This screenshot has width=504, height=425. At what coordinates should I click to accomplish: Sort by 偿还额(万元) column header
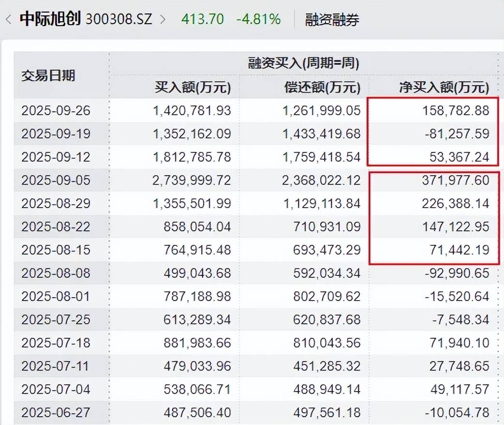tap(322, 88)
